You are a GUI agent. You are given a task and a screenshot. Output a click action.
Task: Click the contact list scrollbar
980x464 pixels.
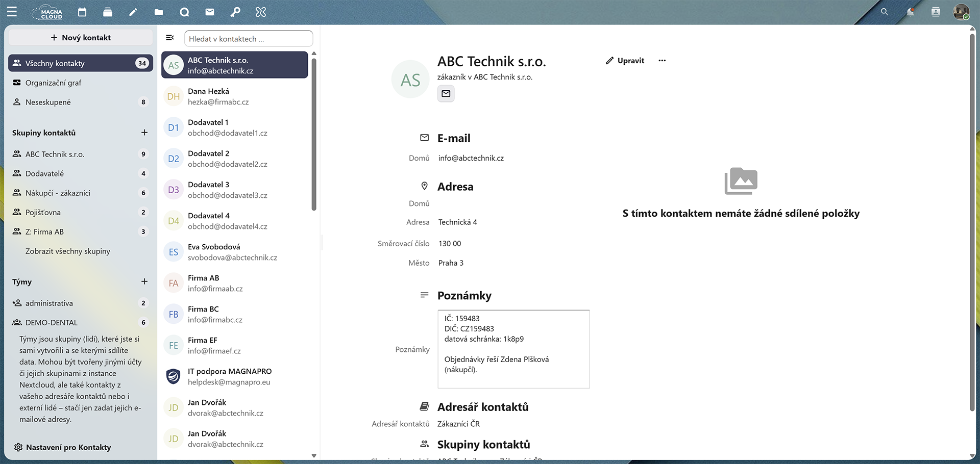(x=314, y=133)
